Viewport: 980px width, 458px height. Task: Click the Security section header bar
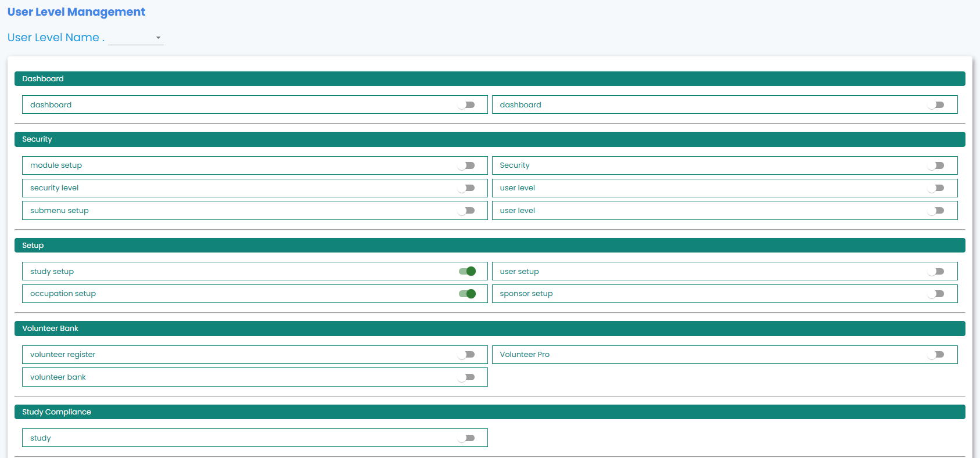(490, 139)
